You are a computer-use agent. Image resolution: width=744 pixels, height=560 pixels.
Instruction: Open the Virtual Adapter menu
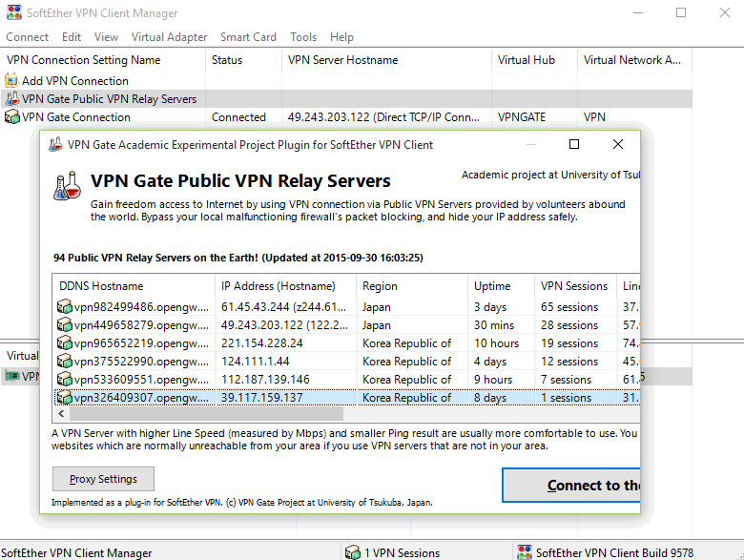click(169, 37)
